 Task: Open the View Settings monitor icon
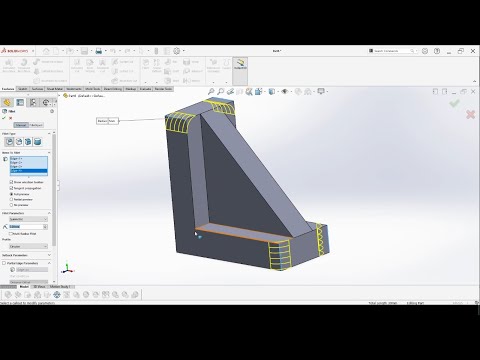[321, 91]
